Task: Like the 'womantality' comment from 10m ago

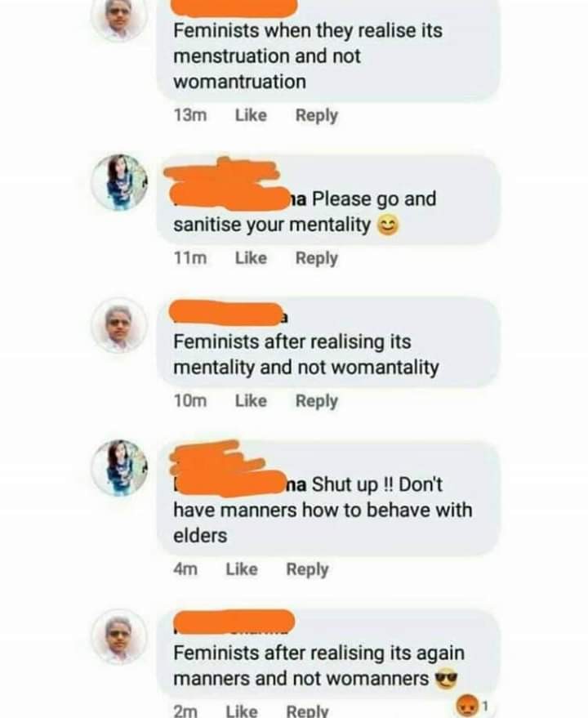Action: click(x=251, y=401)
